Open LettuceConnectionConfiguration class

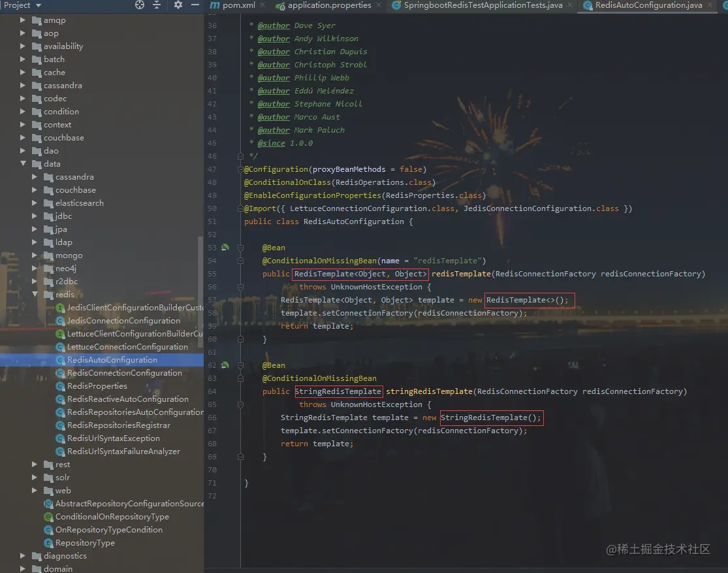tap(128, 346)
